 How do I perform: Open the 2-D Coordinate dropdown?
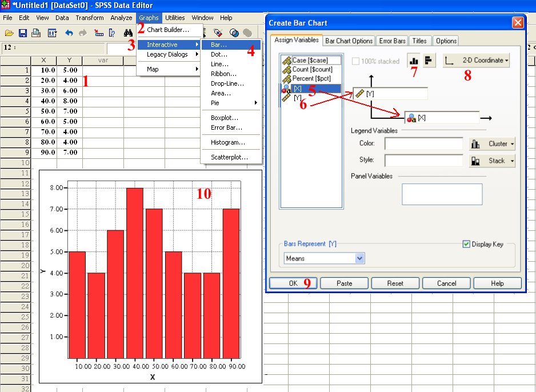pos(476,61)
